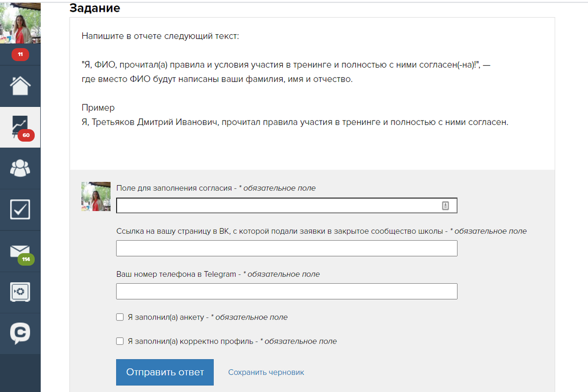Click the VK page link input field
This screenshot has width=588, height=392.
287,248
